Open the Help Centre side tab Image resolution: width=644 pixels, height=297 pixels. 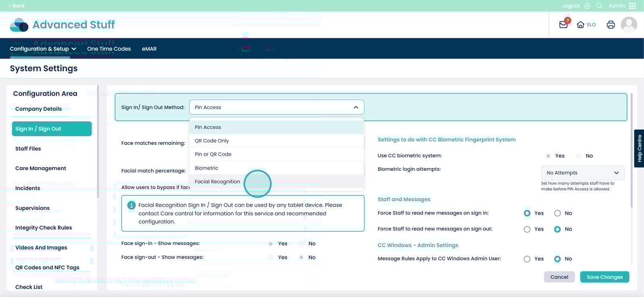point(639,148)
